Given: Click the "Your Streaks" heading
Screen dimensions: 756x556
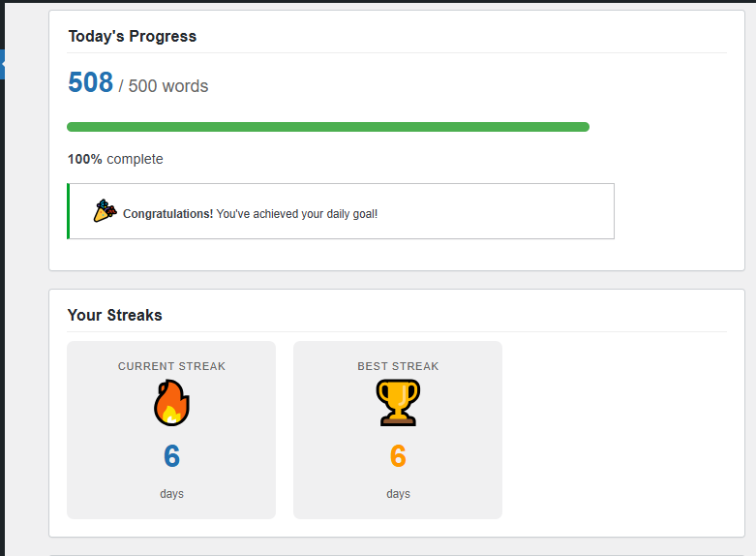Looking at the screenshot, I should (x=115, y=315).
